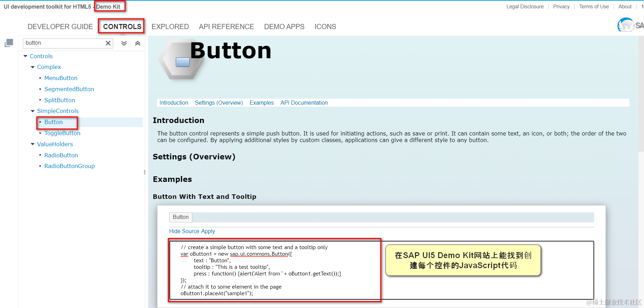Screen dimensions: 644x308
Task: Open the Legal Disclosure link
Action: pos(525,7)
